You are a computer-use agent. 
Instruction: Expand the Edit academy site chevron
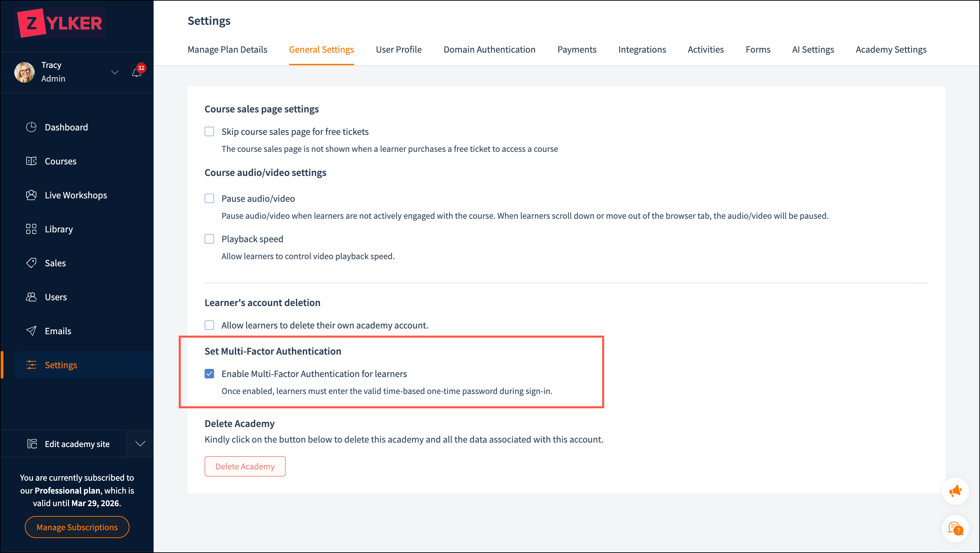click(x=140, y=444)
